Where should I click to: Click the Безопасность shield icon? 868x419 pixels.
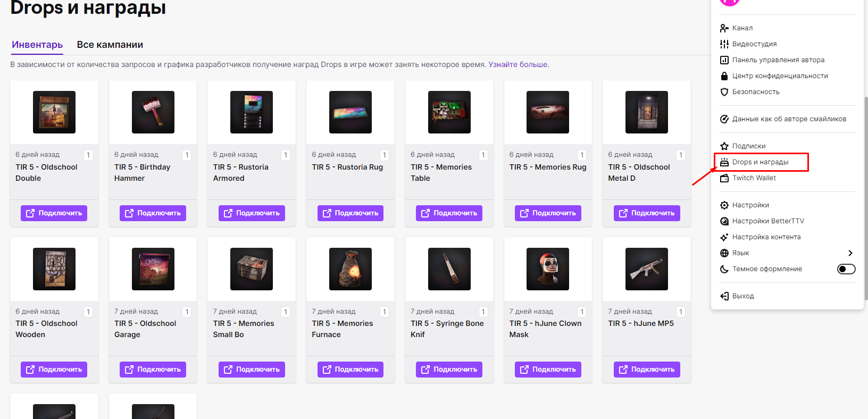(724, 92)
